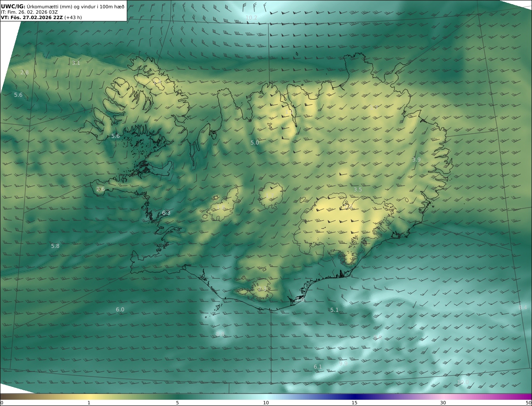Click the '5.0' value label on the map
The height and width of the screenshot is (406, 532).
tap(255, 142)
